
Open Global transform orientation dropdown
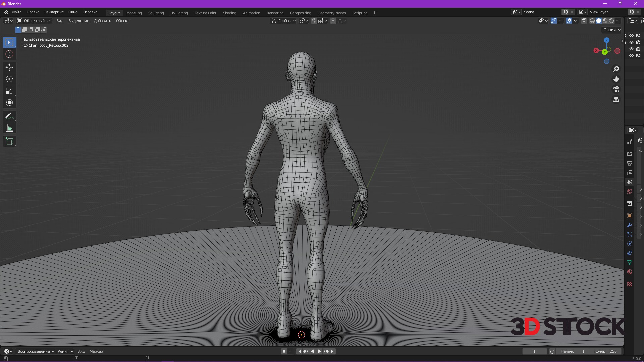tap(283, 21)
